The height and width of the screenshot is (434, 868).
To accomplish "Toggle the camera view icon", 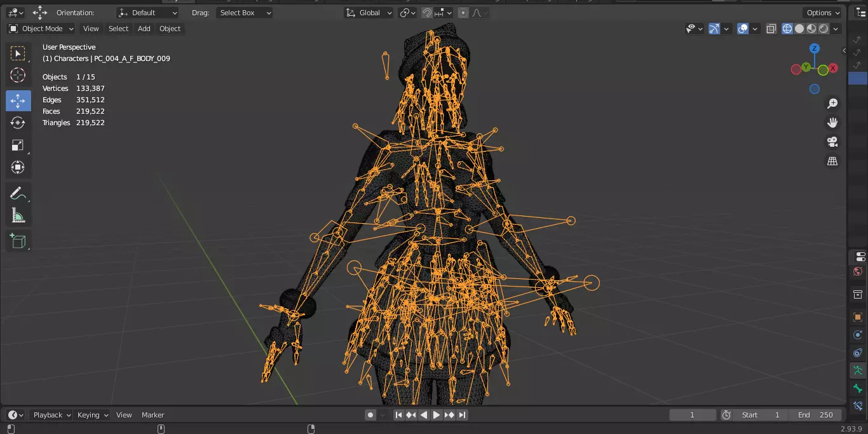I will [832, 142].
